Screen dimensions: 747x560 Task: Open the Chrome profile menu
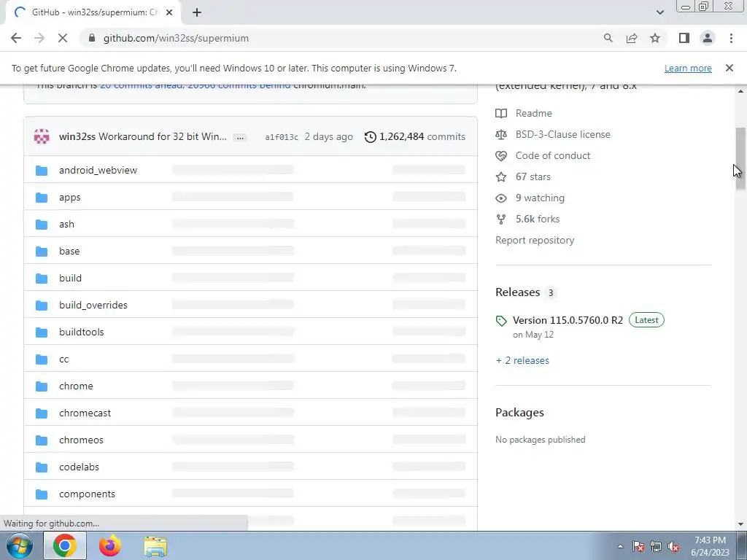(x=708, y=38)
